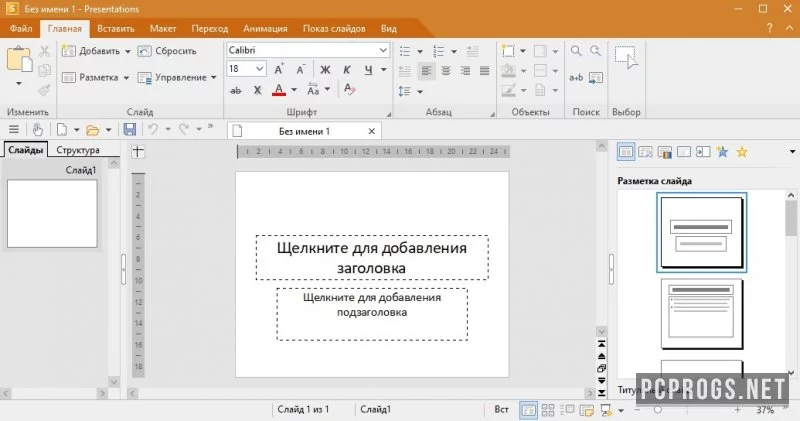Toggle italic К formatting
The image size is (800, 421).
[x=347, y=70]
